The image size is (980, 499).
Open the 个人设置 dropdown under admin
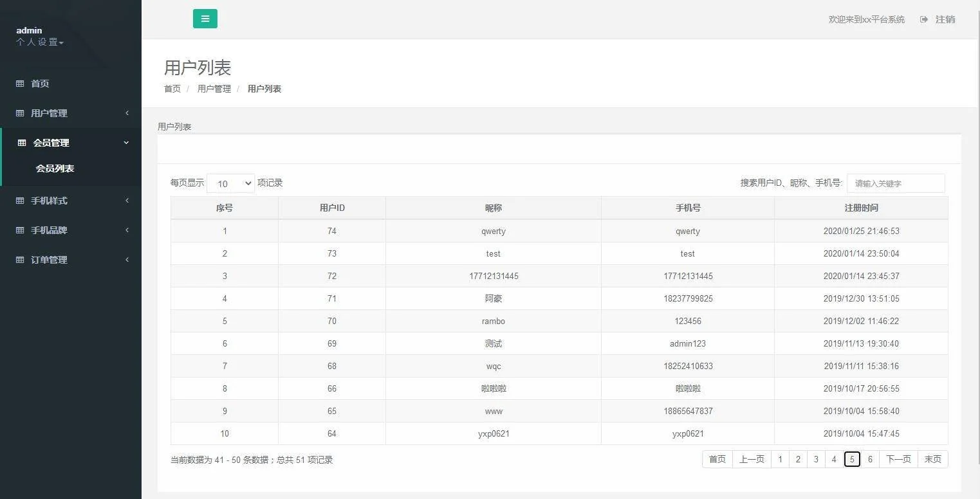(x=40, y=42)
